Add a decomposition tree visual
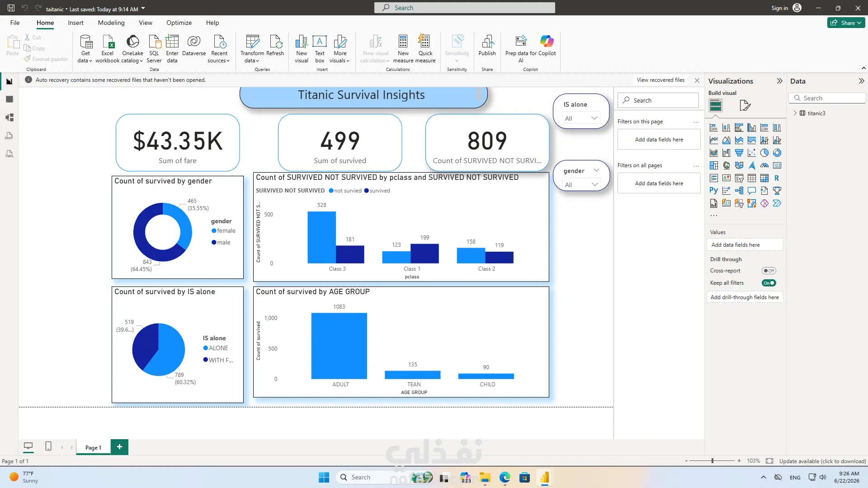The height and width of the screenshot is (488, 868). (x=739, y=191)
